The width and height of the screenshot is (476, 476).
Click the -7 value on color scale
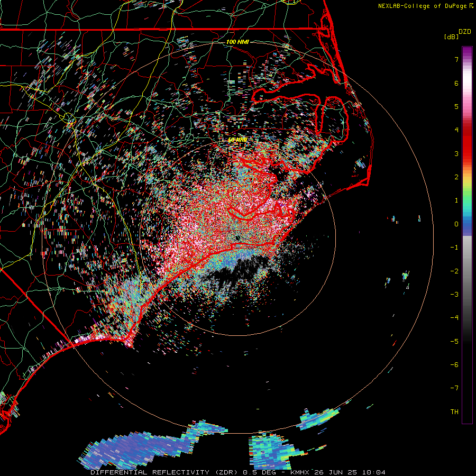pos(454,388)
